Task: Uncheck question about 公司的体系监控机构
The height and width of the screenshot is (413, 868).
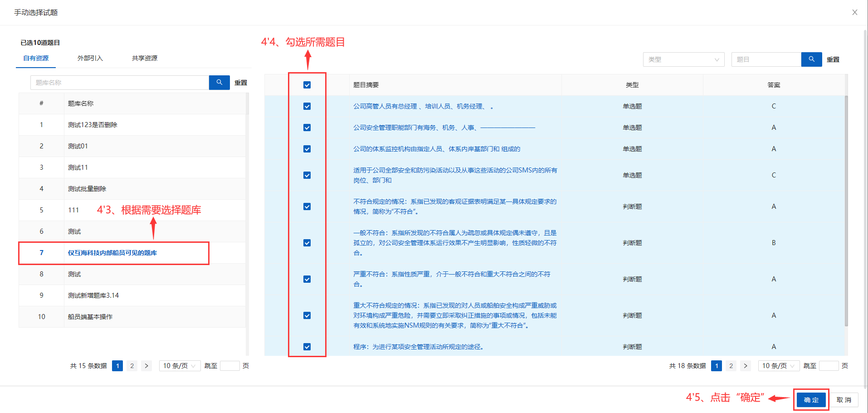Action: [x=307, y=149]
